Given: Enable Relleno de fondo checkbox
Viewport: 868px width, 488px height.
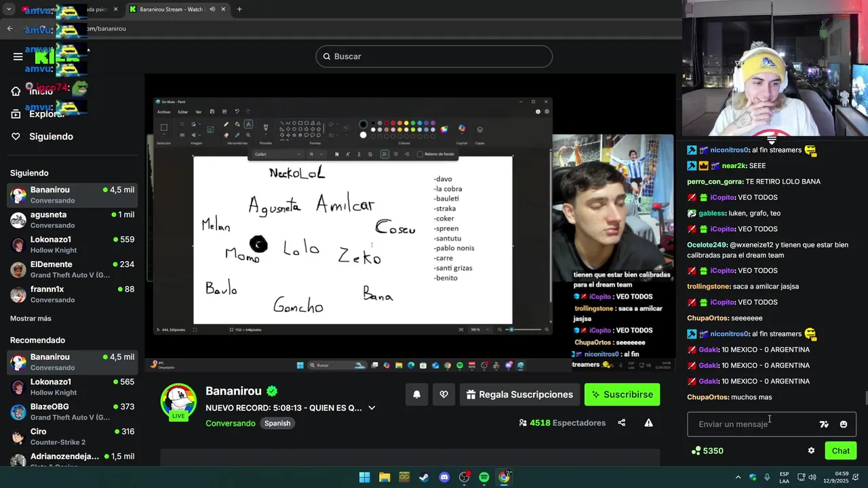Looking at the screenshot, I should point(420,154).
